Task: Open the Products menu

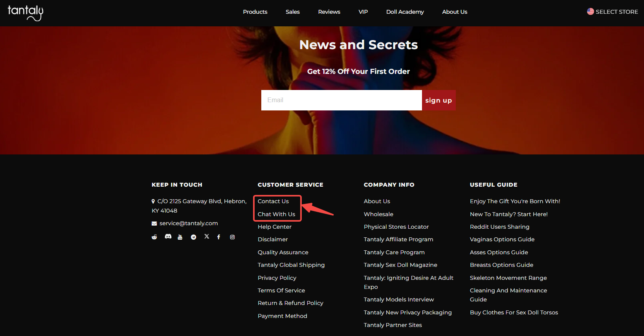Action: [x=255, y=12]
